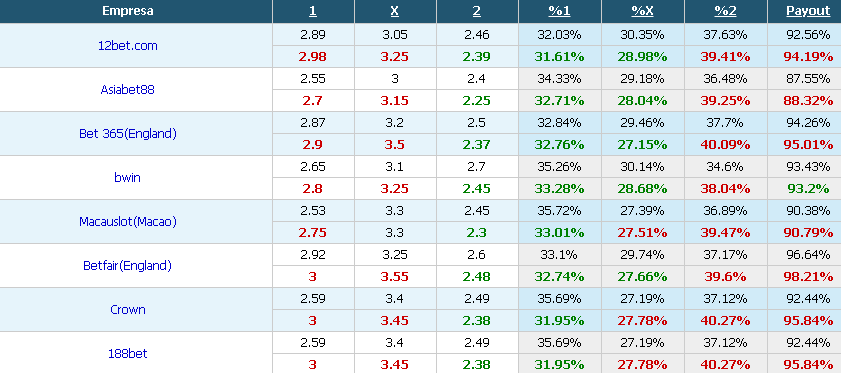Open the Betfair(England) link
The height and width of the screenshot is (373, 841).
click(x=128, y=266)
